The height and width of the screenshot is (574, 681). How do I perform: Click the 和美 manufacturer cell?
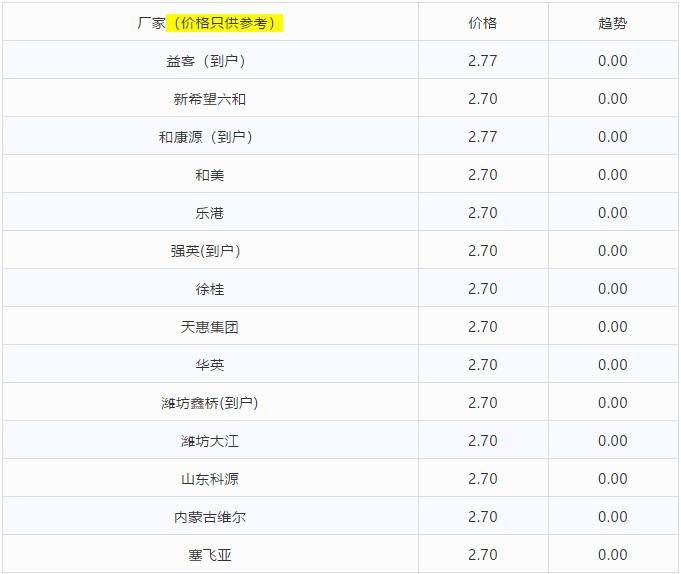[210, 175]
